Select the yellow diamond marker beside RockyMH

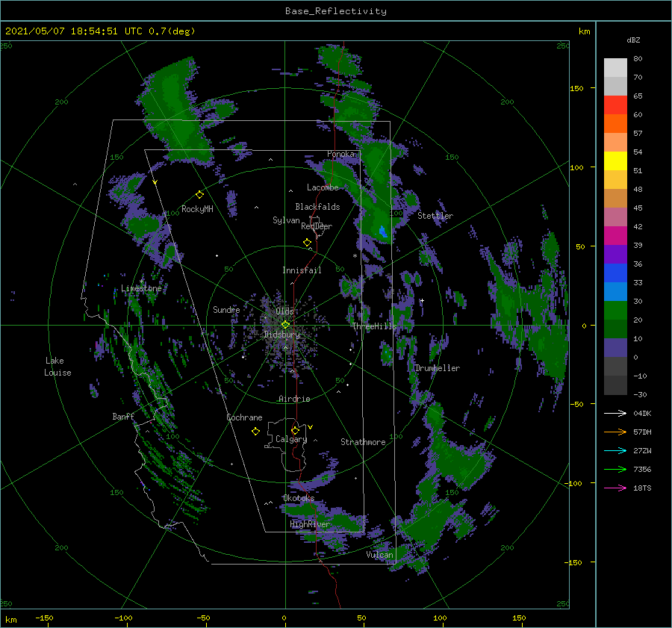click(x=199, y=195)
